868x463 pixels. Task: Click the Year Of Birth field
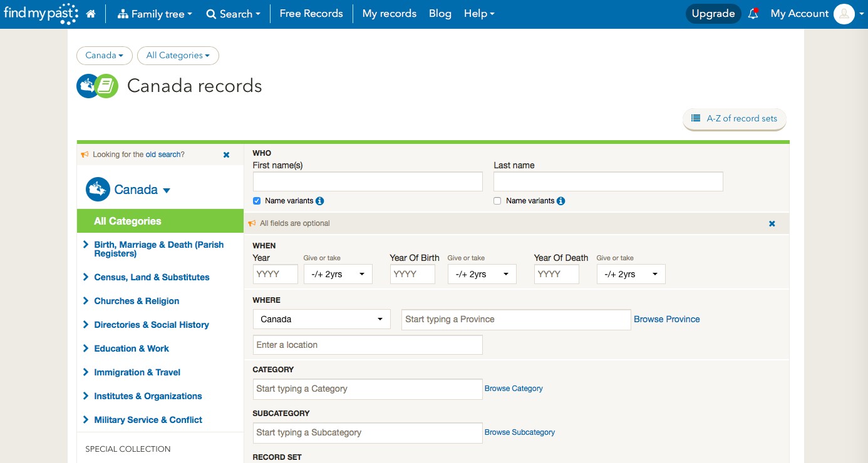[413, 274]
